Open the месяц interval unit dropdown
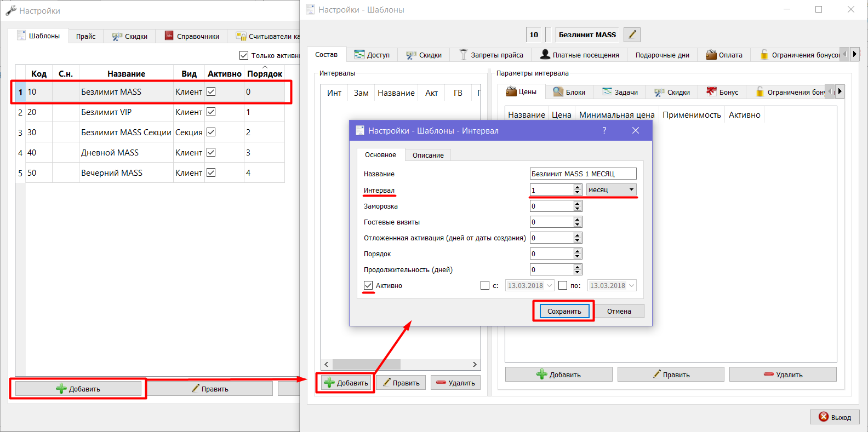 (x=611, y=189)
